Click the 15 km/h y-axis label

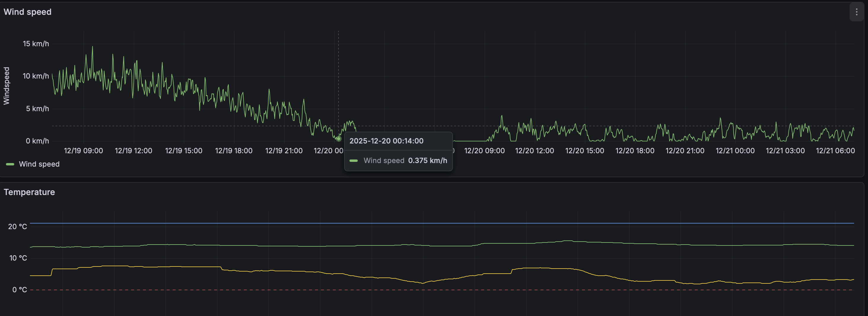(x=36, y=44)
